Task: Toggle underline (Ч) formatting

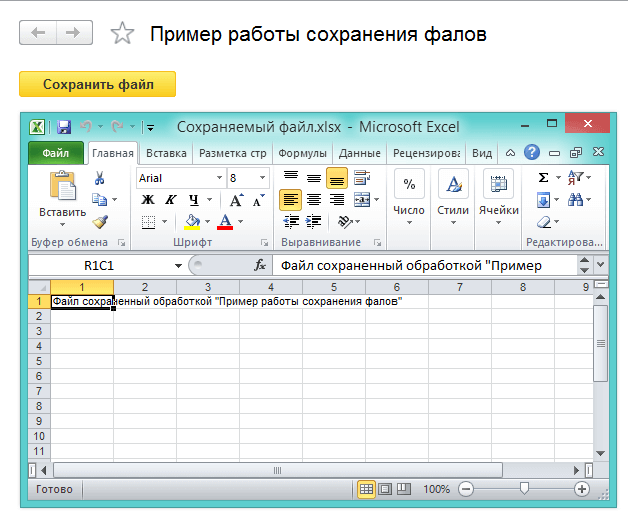Action: tap(194, 200)
